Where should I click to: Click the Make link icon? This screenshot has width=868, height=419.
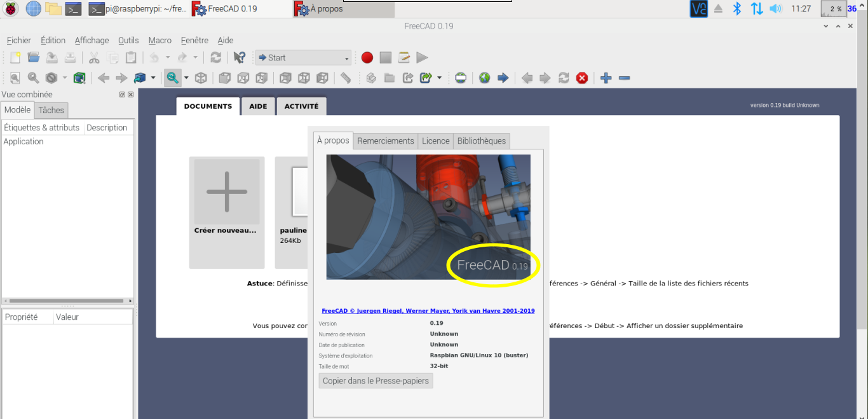408,78
